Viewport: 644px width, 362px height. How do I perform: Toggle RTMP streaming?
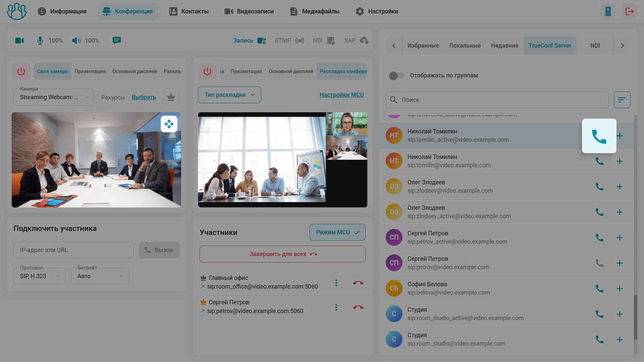(289, 41)
